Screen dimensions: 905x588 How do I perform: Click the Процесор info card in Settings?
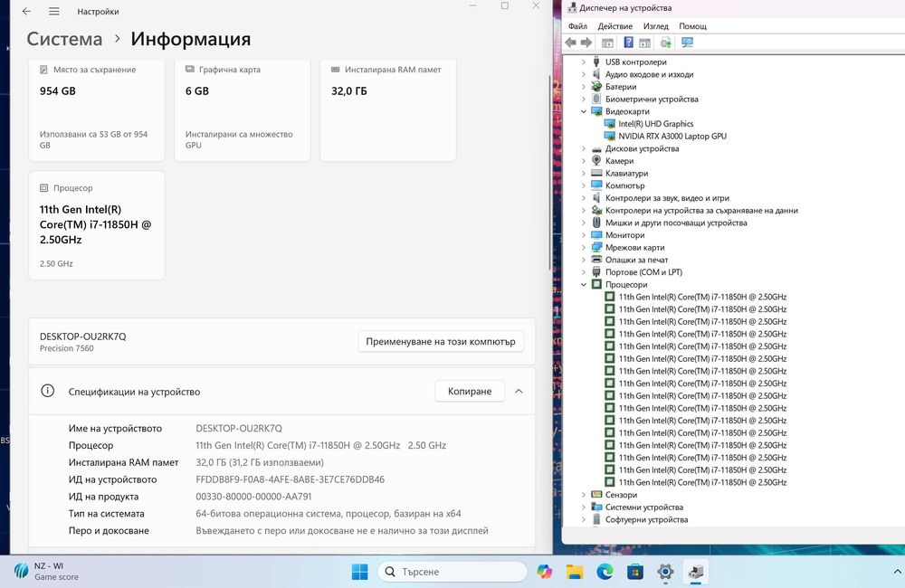(97, 225)
